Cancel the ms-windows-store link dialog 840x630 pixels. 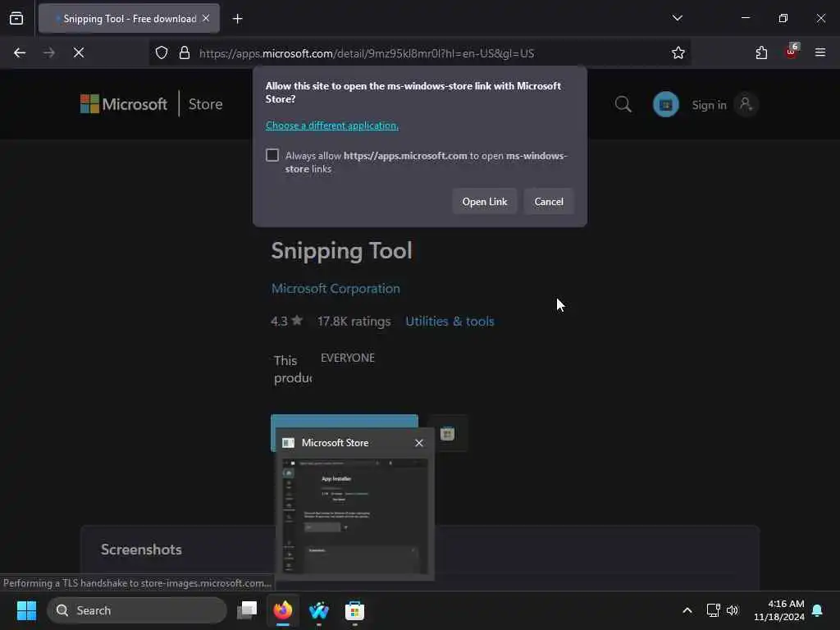pos(549,202)
